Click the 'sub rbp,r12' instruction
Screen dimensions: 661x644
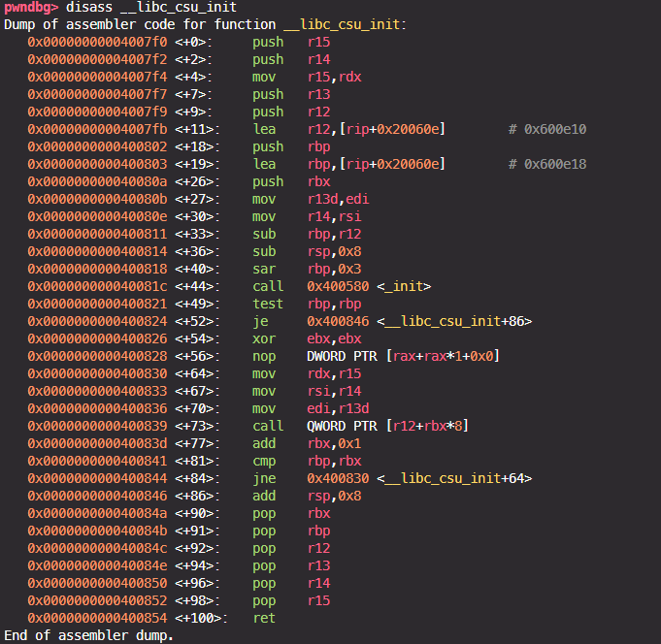click(307, 234)
